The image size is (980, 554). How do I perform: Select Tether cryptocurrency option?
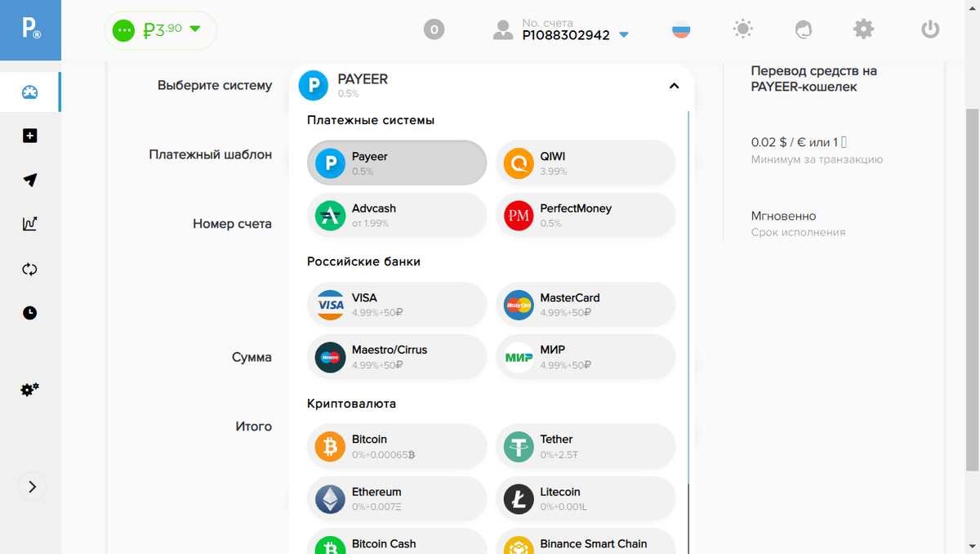586,447
